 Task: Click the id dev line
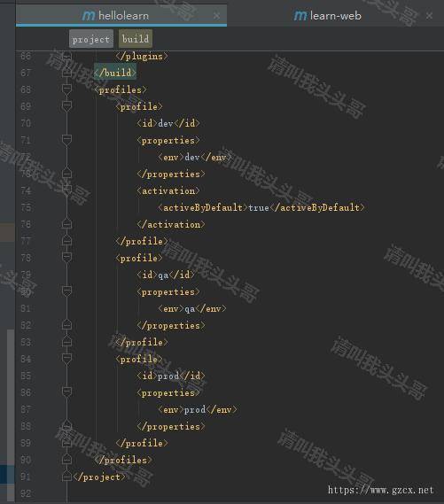point(168,123)
